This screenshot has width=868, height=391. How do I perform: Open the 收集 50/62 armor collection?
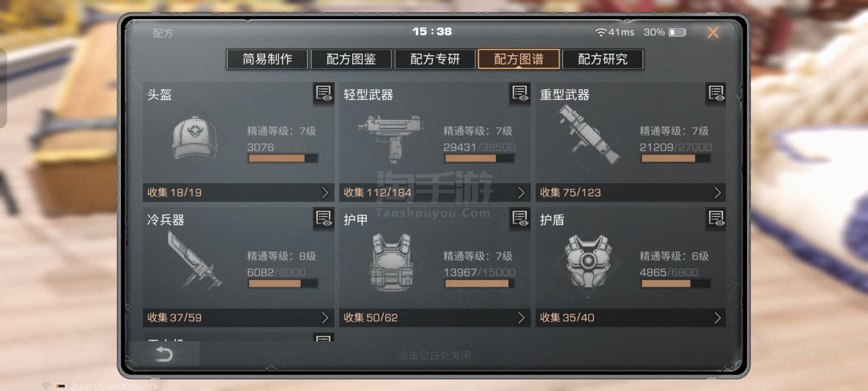[x=434, y=318]
